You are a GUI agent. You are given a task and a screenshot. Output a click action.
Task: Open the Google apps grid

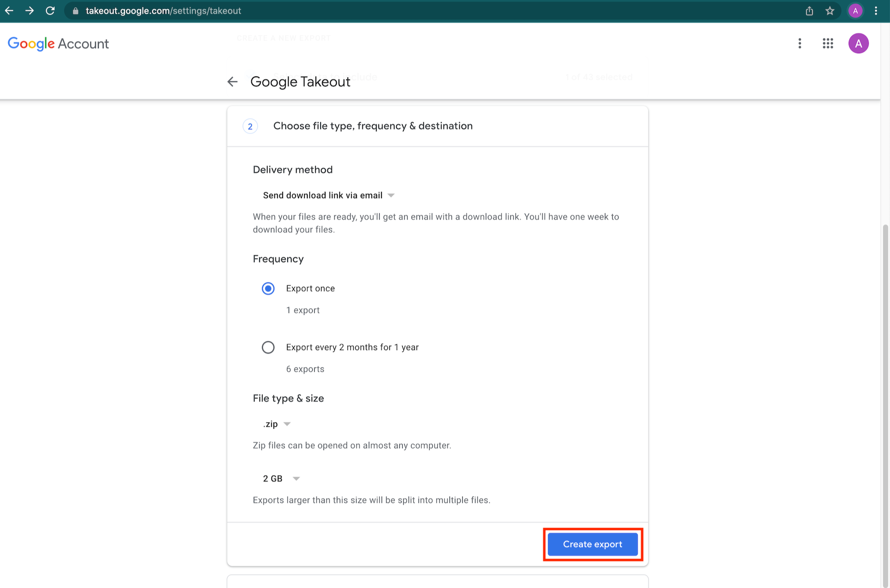(x=828, y=44)
